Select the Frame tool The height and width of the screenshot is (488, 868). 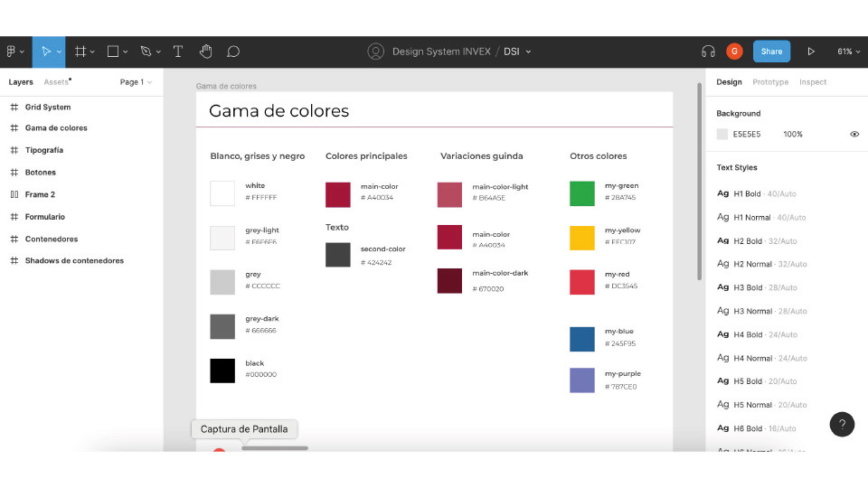click(80, 52)
